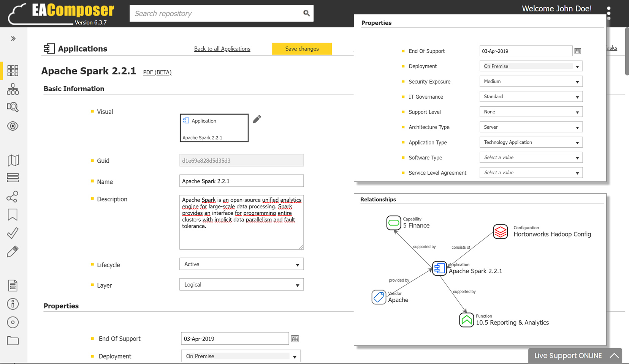This screenshot has height=364, width=629.
Task: Open the Security Exposure dropdown
Action: [x=531, y=81]
